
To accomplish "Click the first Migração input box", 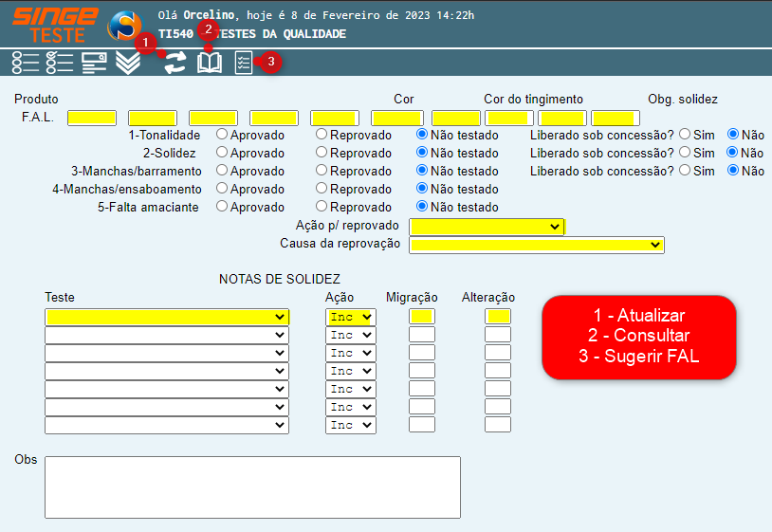I will coord(422,317).
